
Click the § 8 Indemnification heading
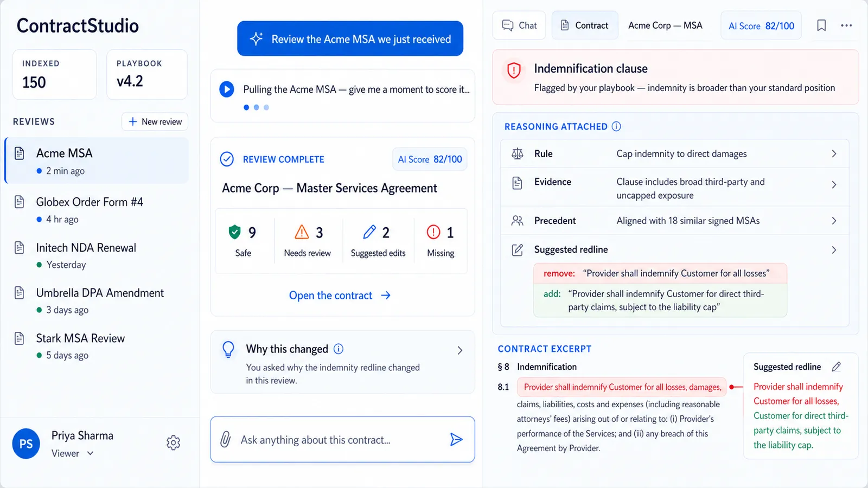coord(537,367)
